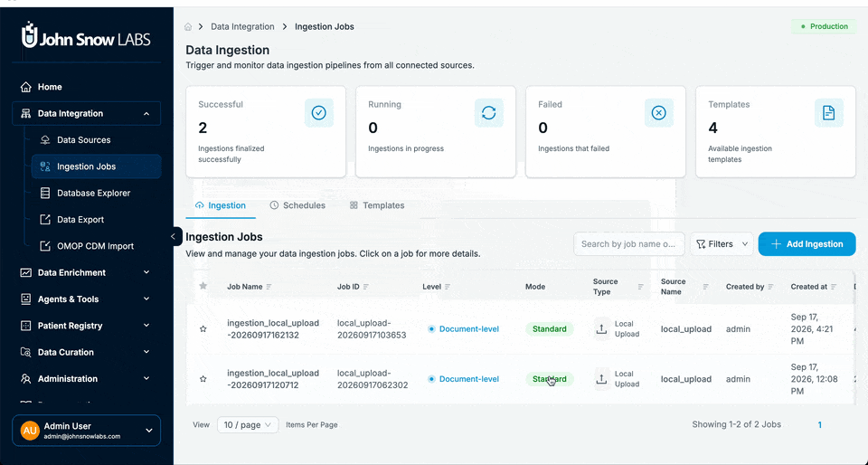Click the Level column filter icon
Viewport: 868px width, 465px height.
click(448, 287)
